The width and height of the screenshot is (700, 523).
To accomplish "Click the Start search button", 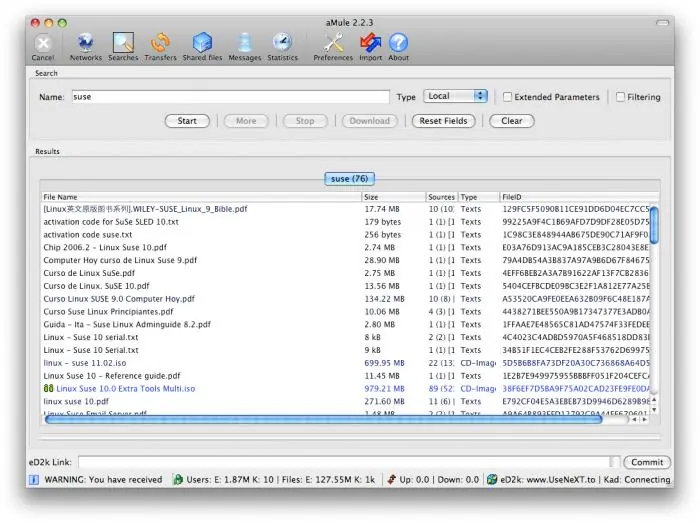I will click(187, 121).
